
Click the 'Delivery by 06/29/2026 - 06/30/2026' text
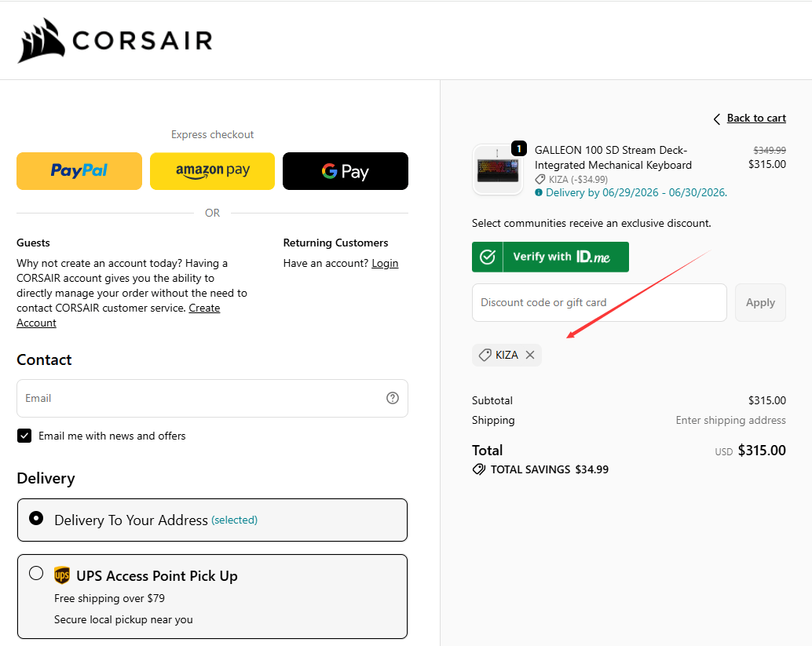click(636, 192)
